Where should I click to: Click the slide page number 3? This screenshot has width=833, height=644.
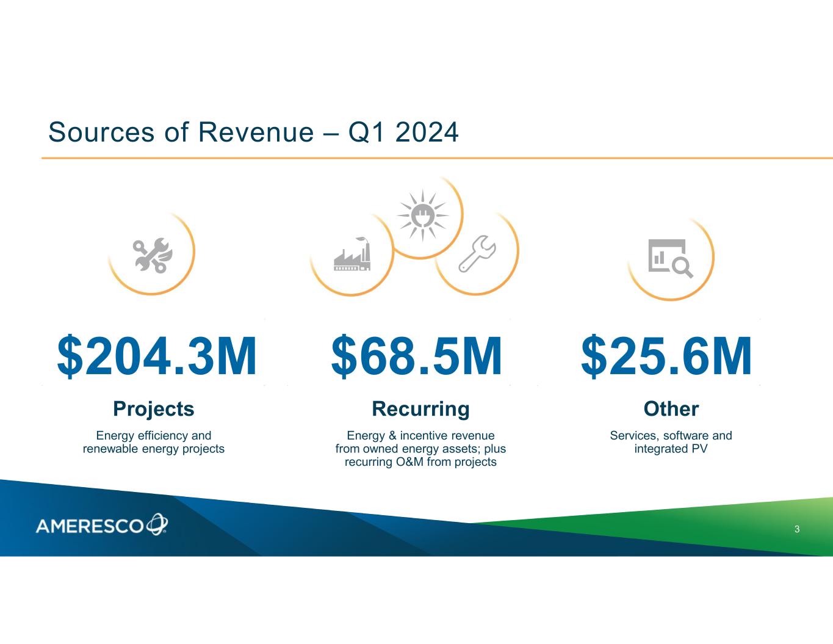797,529
